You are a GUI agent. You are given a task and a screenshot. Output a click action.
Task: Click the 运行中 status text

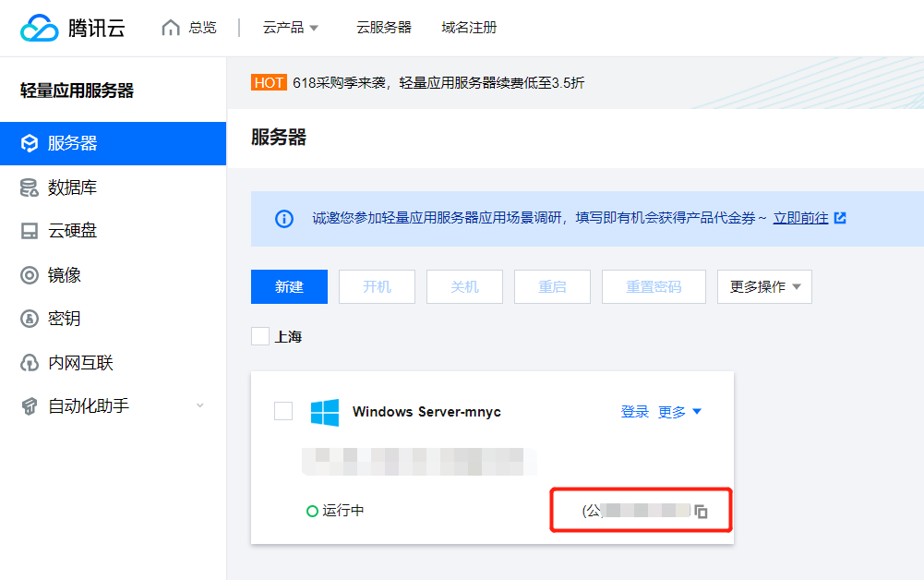[343, 511]
